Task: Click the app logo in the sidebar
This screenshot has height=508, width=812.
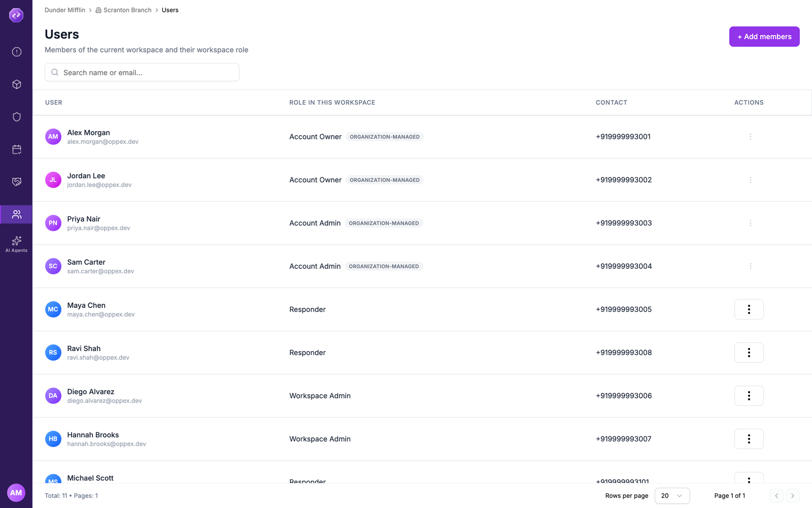Action: [16, 15]
